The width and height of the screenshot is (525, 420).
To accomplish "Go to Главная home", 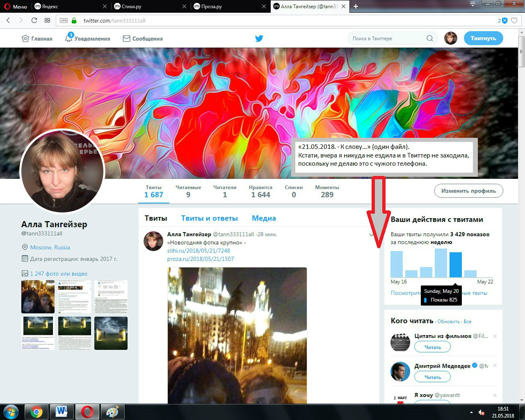I will 37,39.
